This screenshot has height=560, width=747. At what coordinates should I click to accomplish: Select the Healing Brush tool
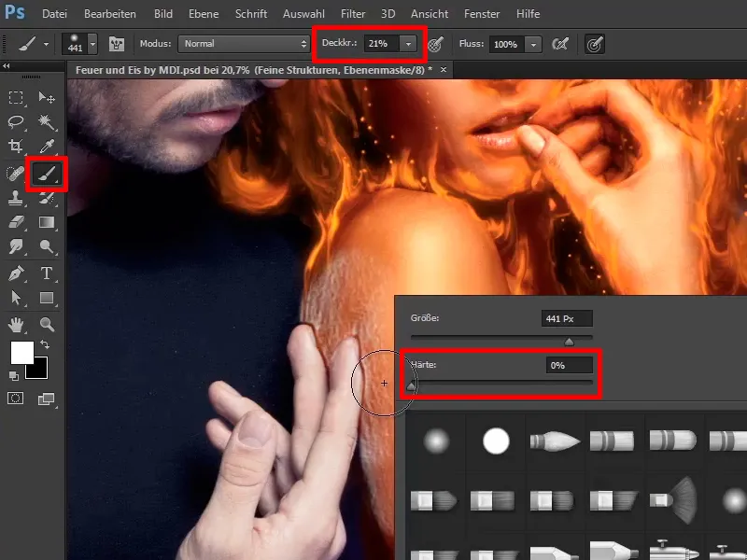[x=16, y=174]
